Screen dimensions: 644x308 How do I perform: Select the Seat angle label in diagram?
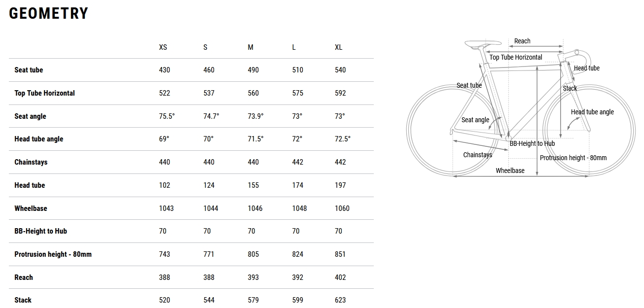click(475, 120)
